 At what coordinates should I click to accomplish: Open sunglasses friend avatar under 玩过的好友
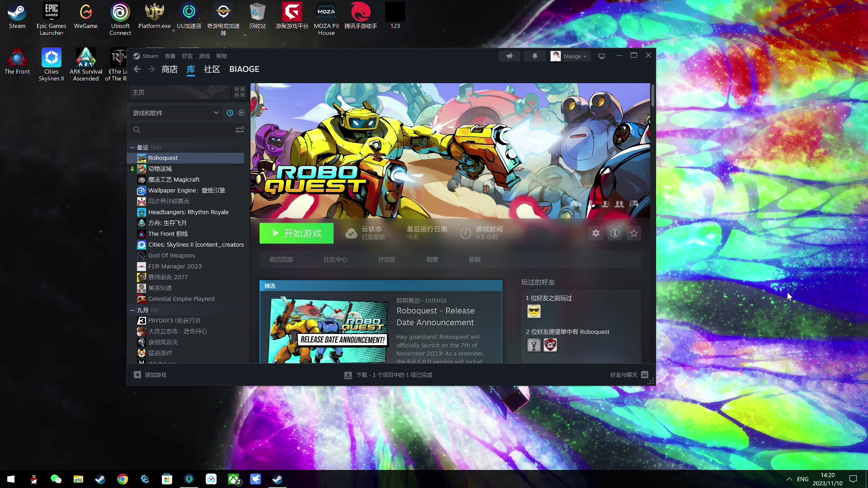pos(534,311)
